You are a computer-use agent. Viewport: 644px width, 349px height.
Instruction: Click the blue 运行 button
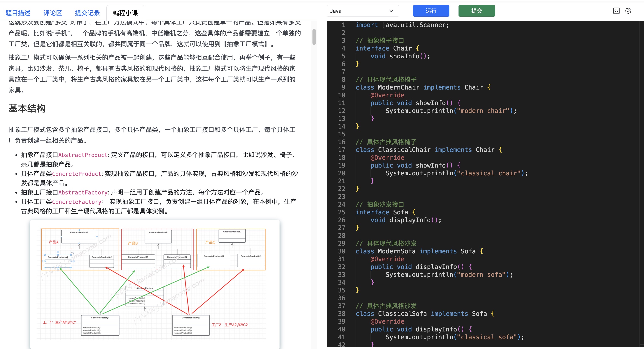[x=431, y=11]
